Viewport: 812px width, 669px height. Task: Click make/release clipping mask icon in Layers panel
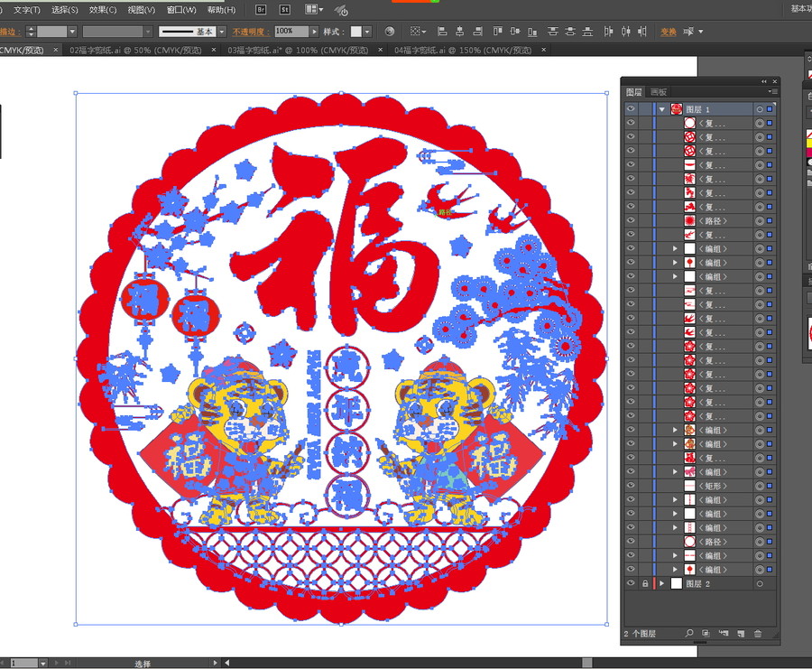(x=706, y=633)
